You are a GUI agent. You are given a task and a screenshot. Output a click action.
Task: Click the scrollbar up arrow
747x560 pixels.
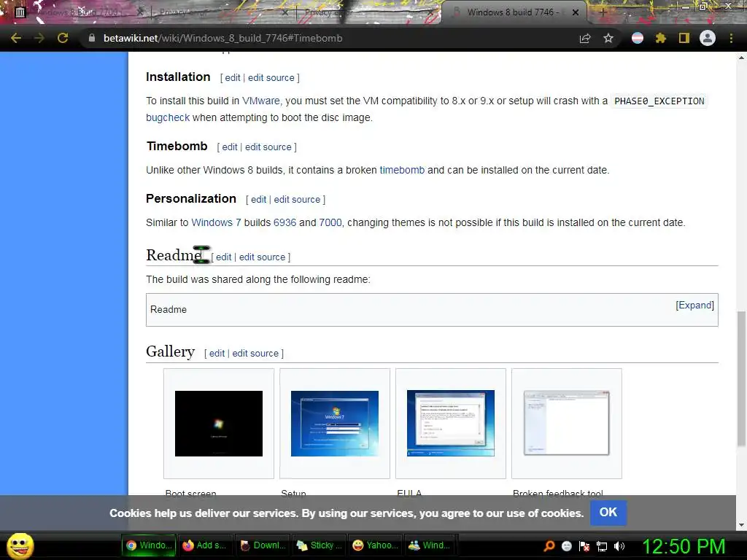(x=741, y=58)
